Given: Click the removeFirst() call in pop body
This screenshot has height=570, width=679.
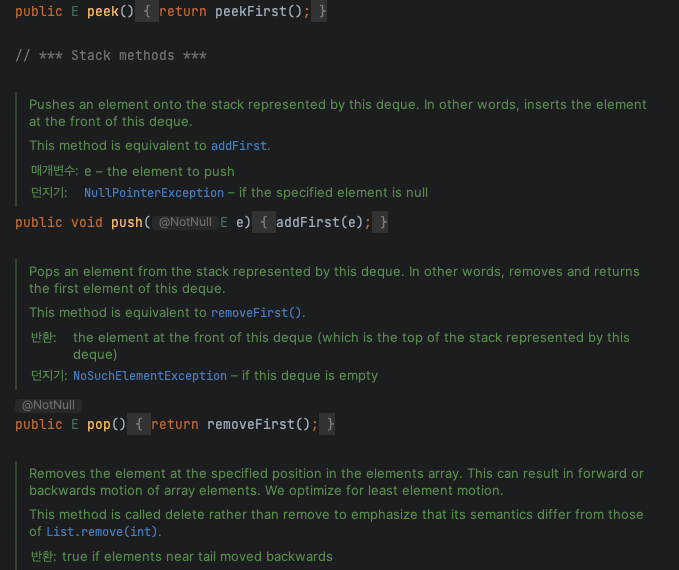Looking at the screenshot, I should (259, 425).
